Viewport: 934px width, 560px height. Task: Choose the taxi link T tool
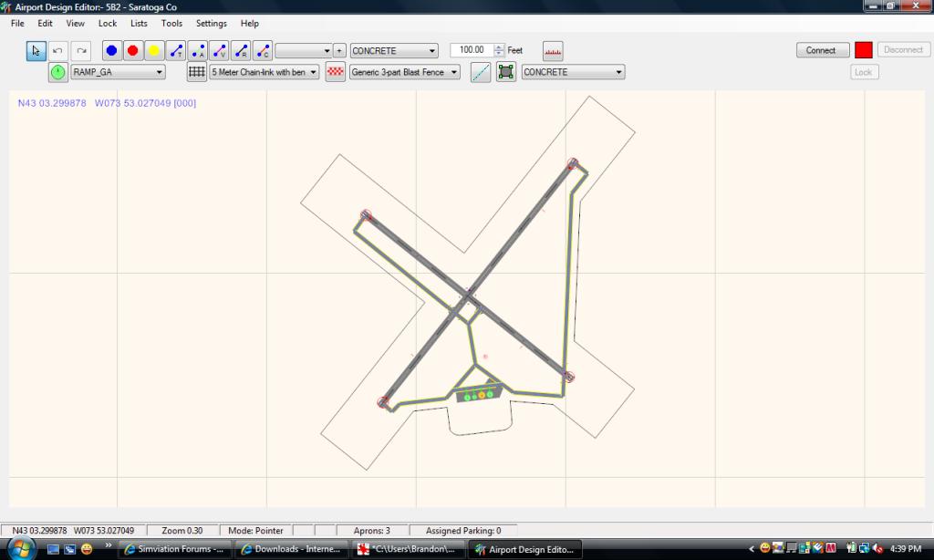176,51
